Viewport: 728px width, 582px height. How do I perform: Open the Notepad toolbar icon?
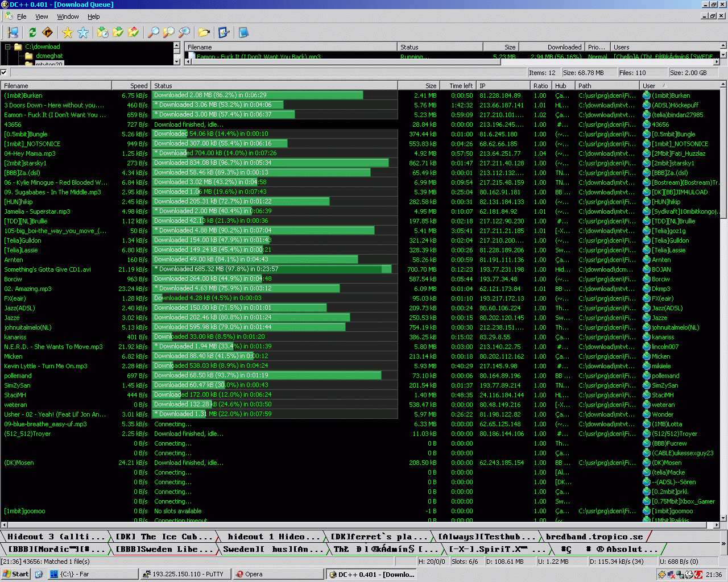tap(243, 32)
